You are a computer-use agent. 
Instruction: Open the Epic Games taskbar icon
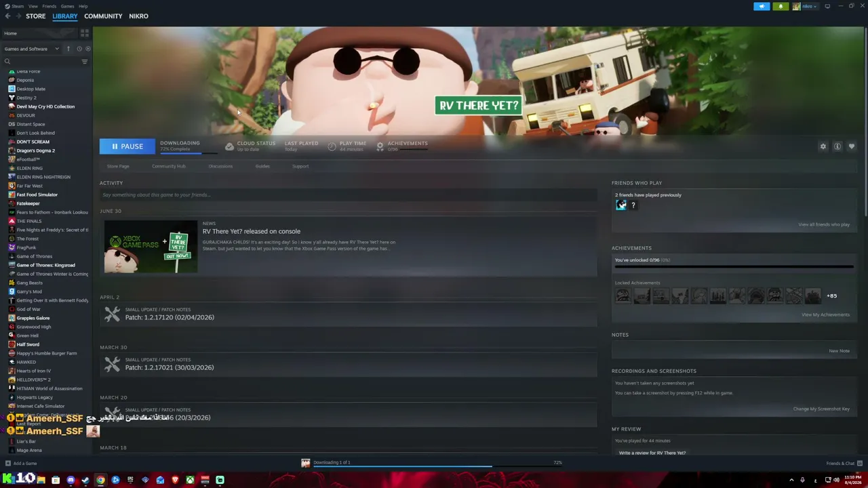pos(130,480)
